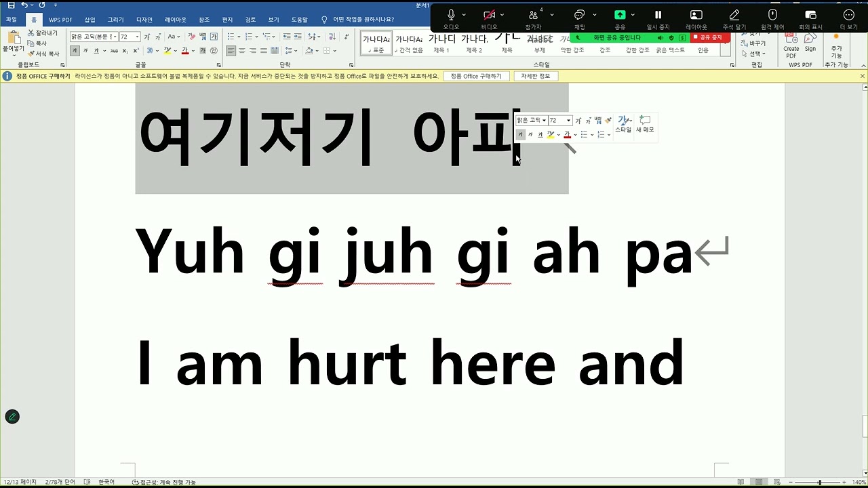Toggle left alignment in the ribbon
This screenshot has width=868, height=488.
(x=231, y=51)
